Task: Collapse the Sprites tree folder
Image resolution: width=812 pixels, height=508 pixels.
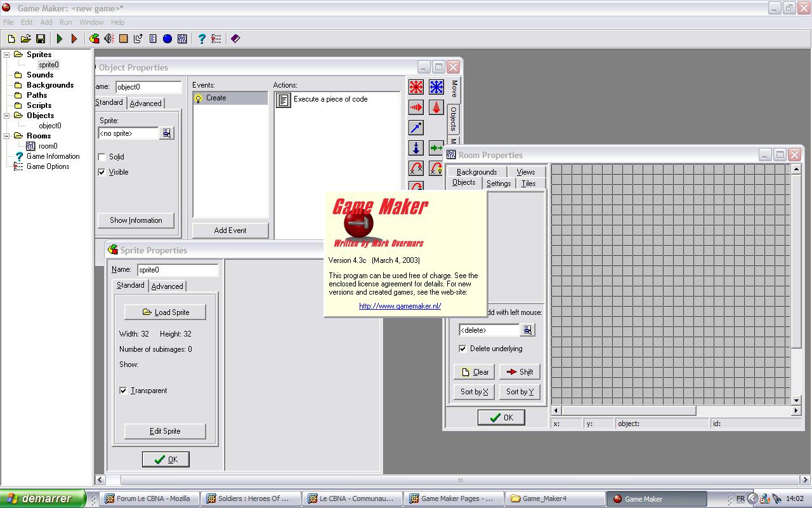Action: click(x=7, y=55)
